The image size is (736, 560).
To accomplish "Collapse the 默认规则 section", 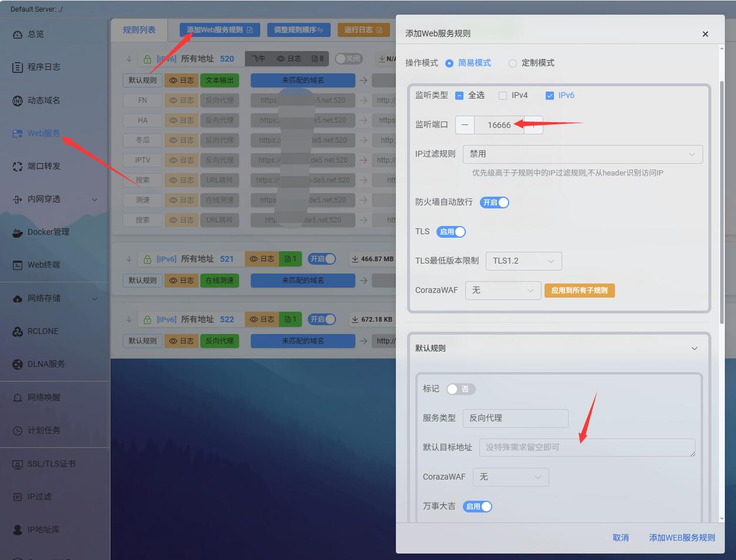I will (x=694, y=348).
